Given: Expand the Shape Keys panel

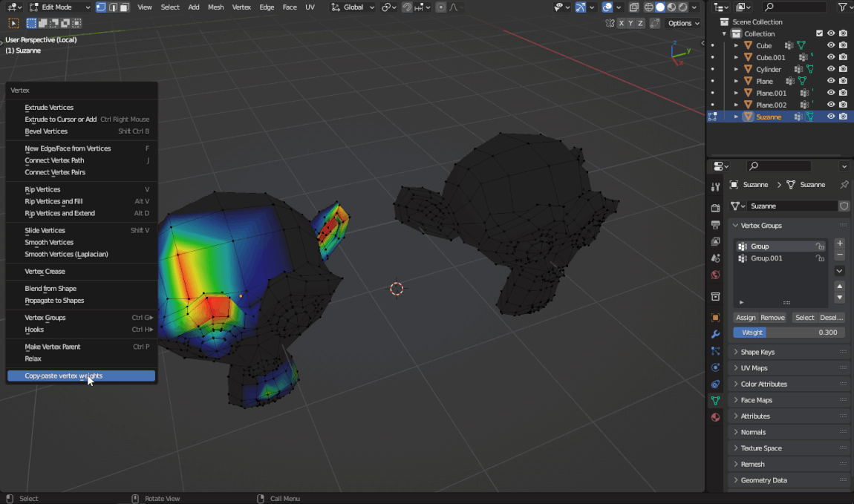Looking at the screenshot, I should click(x=789, y=352).
